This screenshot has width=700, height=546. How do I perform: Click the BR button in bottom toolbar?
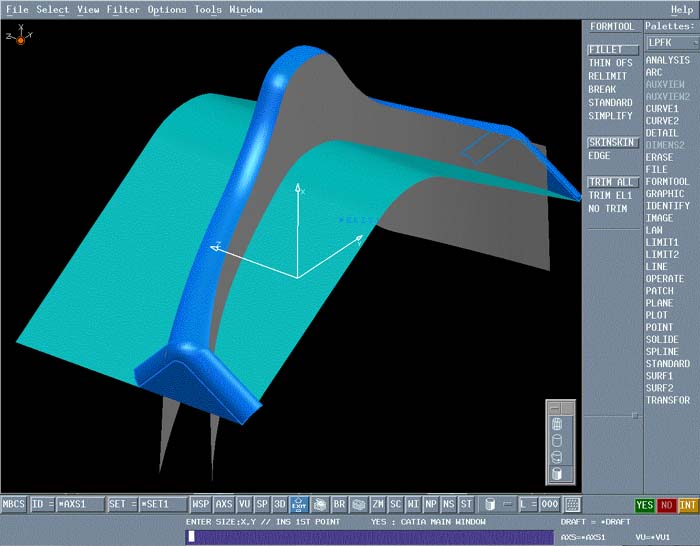339,504
